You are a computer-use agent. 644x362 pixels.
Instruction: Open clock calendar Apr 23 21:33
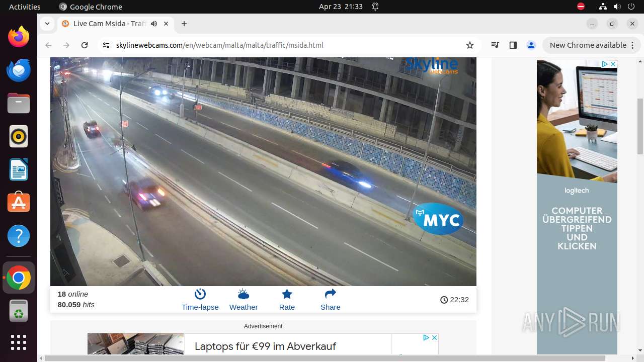[x=341, y=7]
